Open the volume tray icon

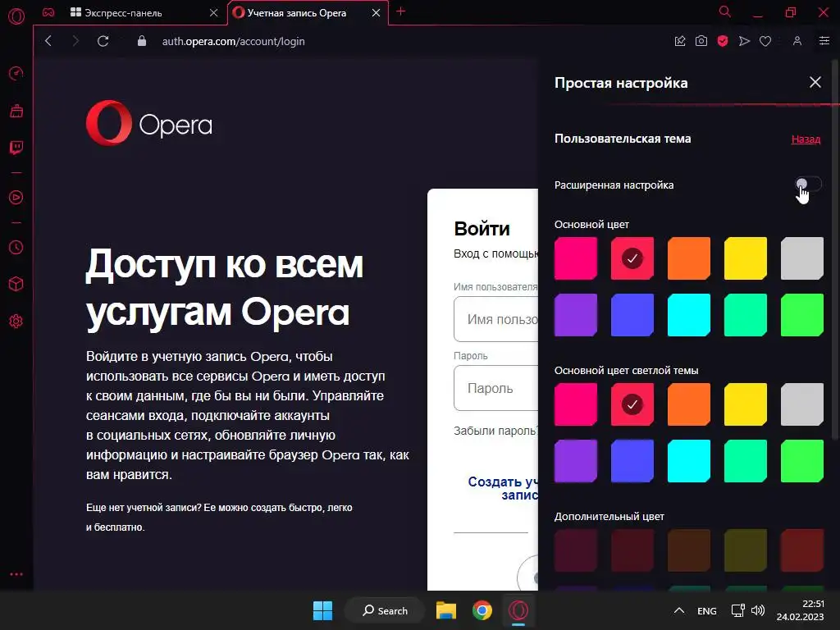coord(758,610)
